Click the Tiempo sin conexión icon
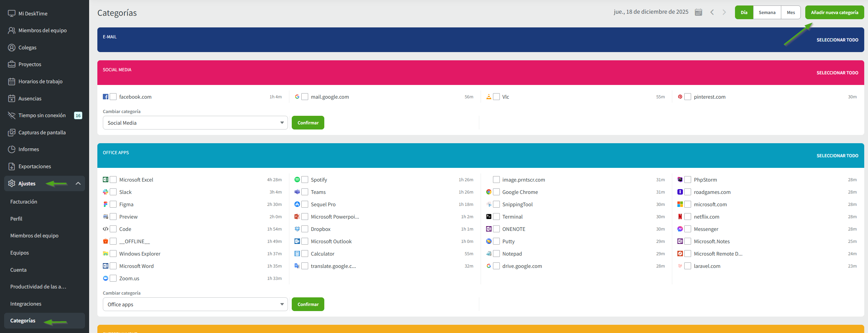This screenshot has height=333, width=868. 12,115
